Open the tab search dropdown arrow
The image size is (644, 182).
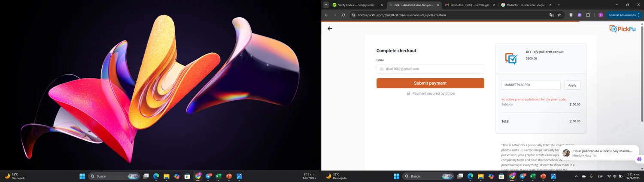point(326,5)
